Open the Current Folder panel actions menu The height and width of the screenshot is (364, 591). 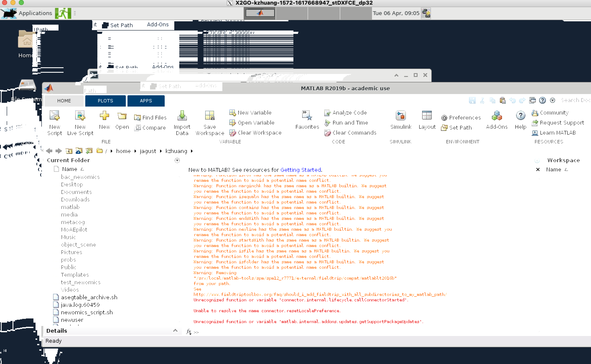177,160
